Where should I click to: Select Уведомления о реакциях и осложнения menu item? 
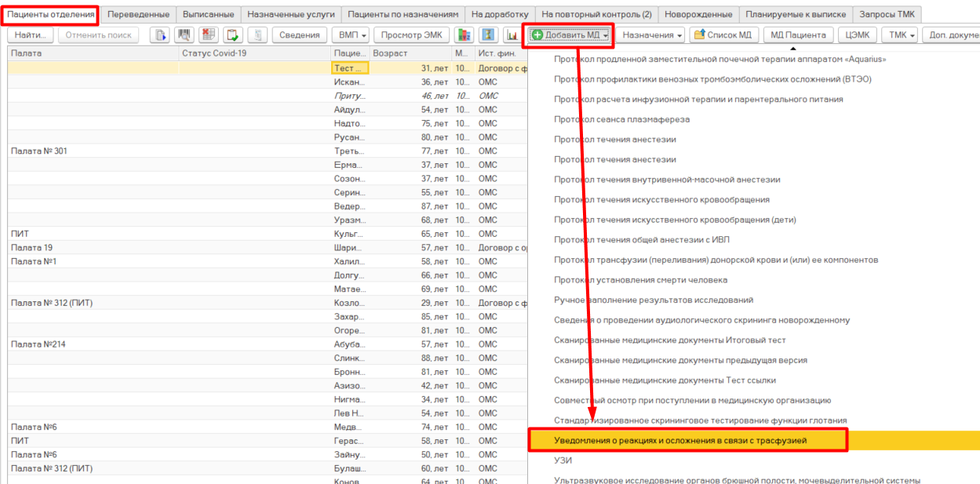pyautogui.click(x=680, y=441)
